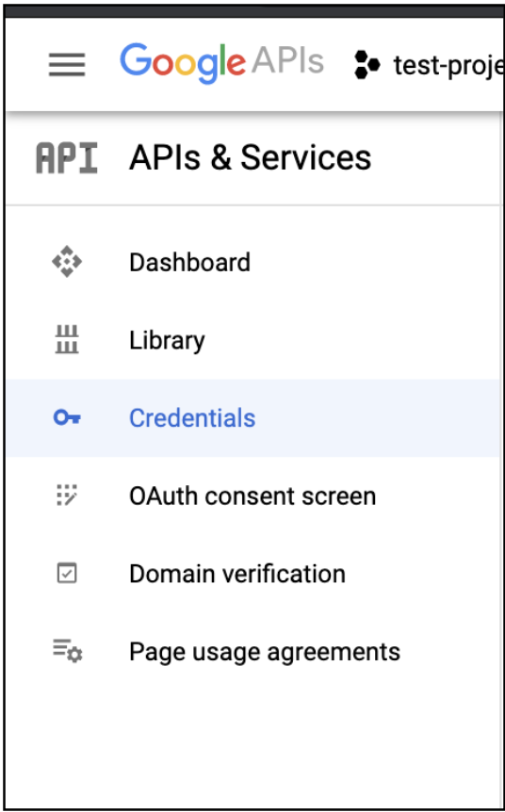Screen dimensions: 505x812
Task: Click the Domain verification checkbox icon
Action: tap(67, 574)
